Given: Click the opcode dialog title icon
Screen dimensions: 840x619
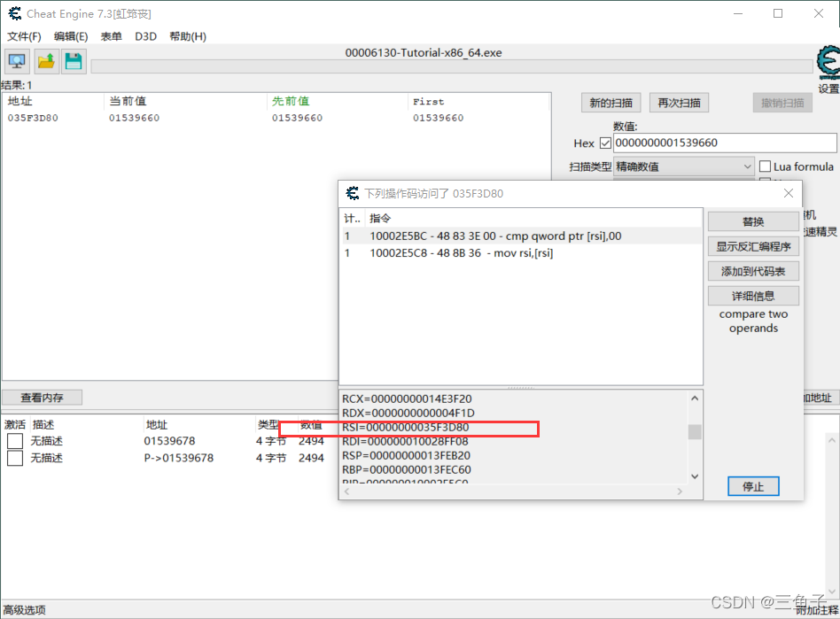Looking at the screenshot, I should 352,193.
